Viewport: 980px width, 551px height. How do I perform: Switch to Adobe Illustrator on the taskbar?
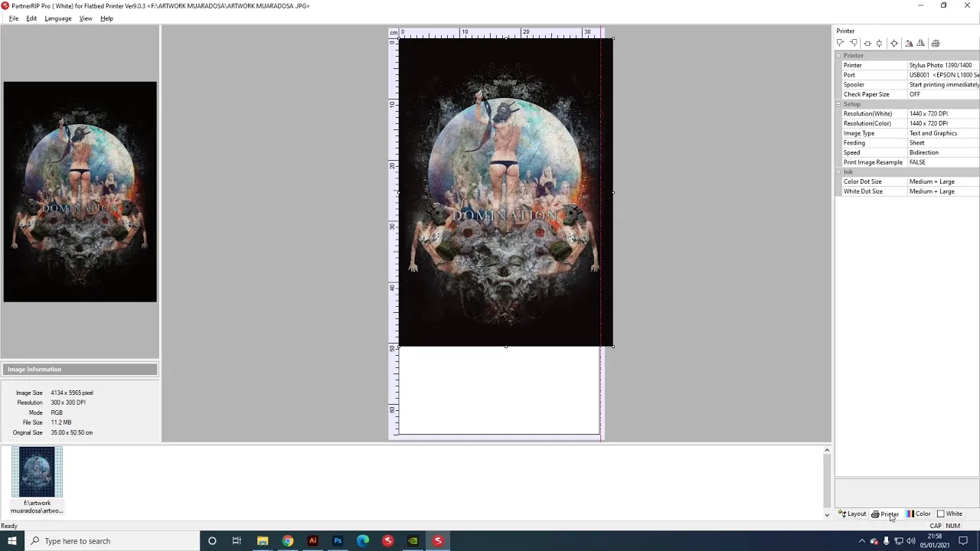point(312,541)
